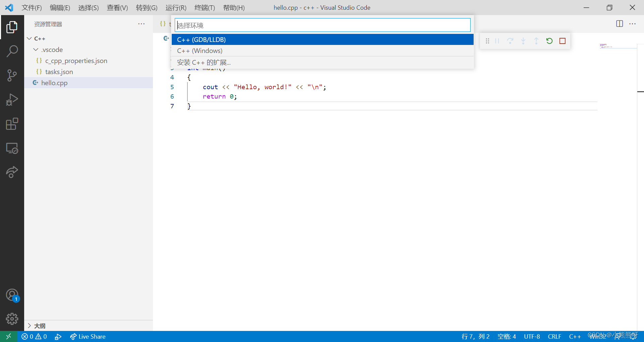
Task: Stop the debug session
Action: coord(562,41)
